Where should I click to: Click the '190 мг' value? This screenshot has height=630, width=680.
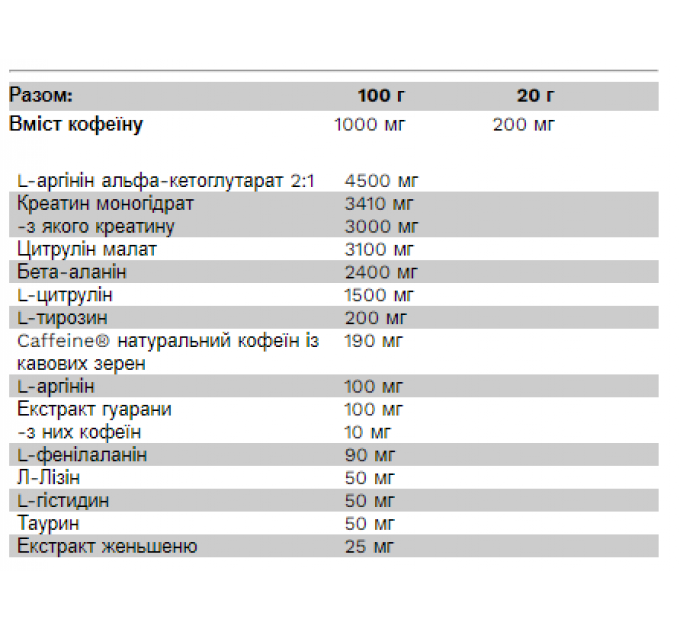[x=373, y=341]
